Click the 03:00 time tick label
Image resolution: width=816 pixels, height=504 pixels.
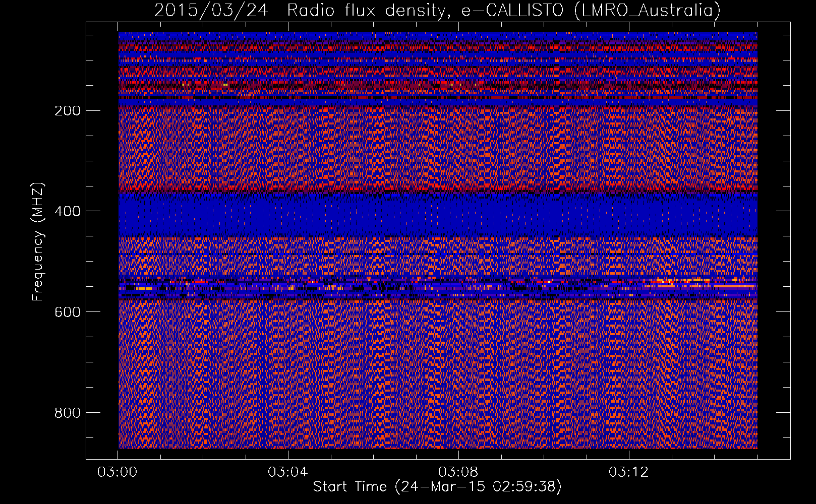[x=118, y=472]
